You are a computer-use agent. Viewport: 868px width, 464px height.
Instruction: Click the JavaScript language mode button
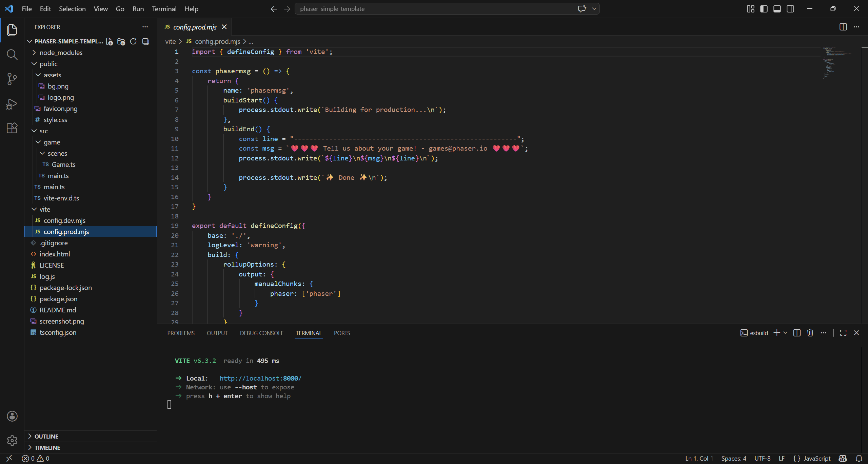[817, 458]
